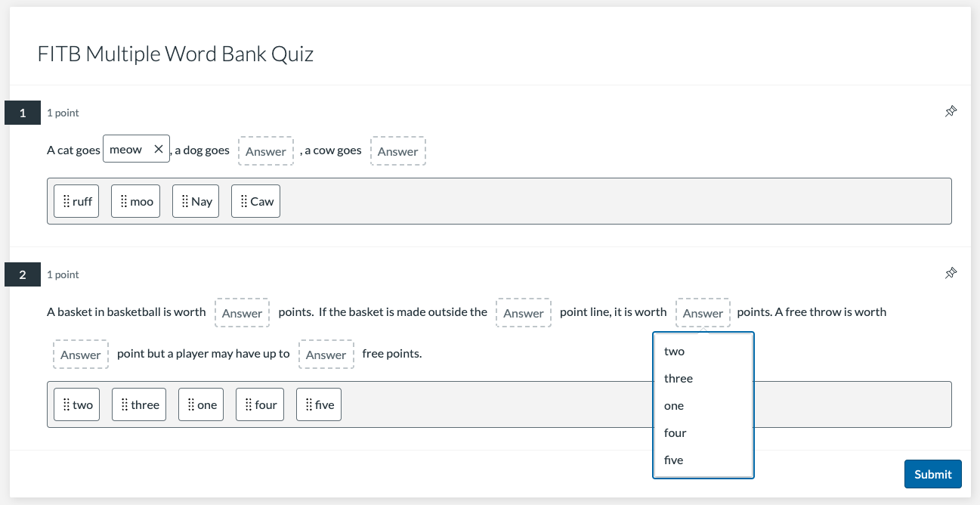Open the Answer blank after basketball is worth
Image resolution: width=980 pixels, height=505 pixels.
(242, 313)
